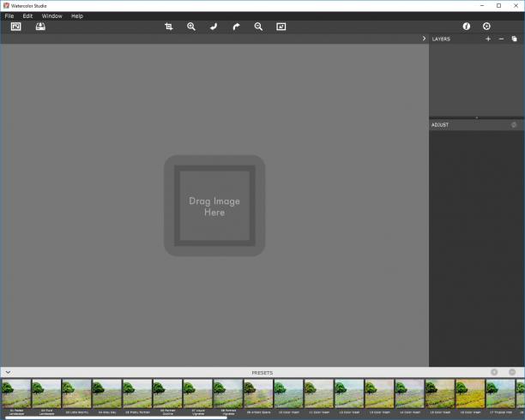Apply preset thumbnail 07 Liquid Vignette
The width and height of the screenshot is (525, 420).
[198, 393]
